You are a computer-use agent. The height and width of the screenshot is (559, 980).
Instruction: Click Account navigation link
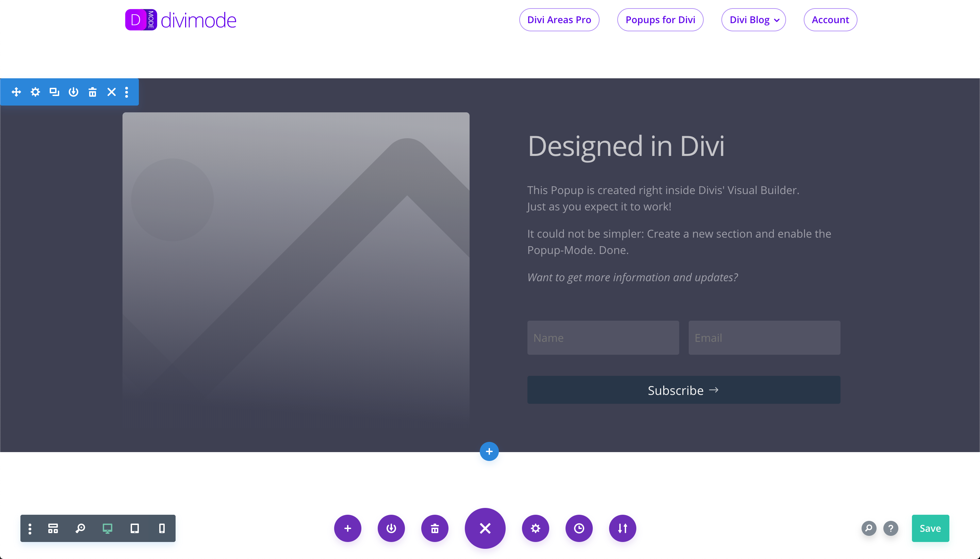(830, 19)
